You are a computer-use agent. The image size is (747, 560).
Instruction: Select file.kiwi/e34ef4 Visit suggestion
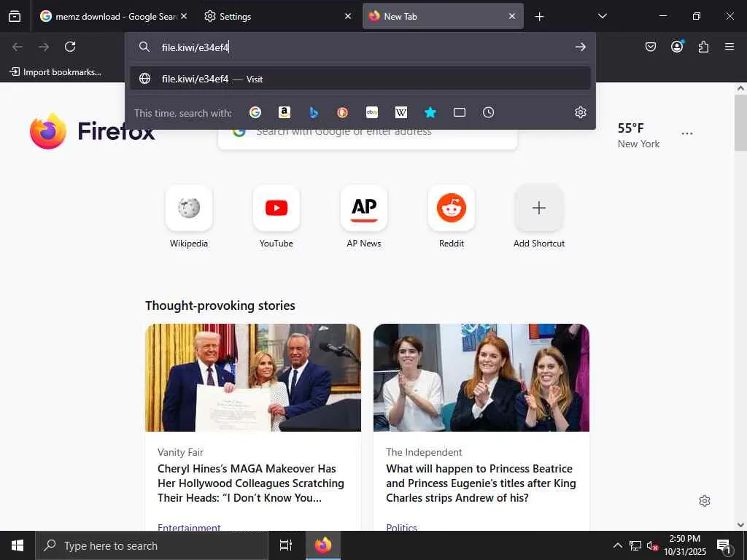click(360, 79)
